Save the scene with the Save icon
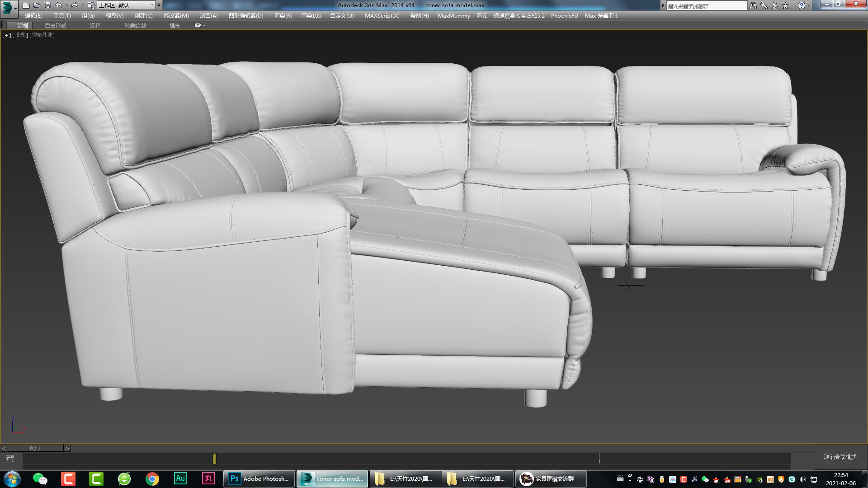This screenshot has height=488, width=868. pyautogui.click(x=47, y=5)
